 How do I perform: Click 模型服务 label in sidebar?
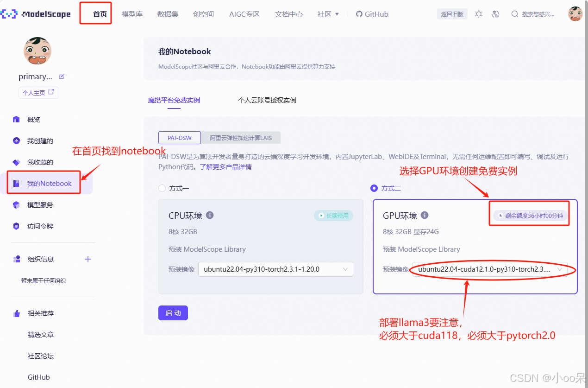coord(40,205)
